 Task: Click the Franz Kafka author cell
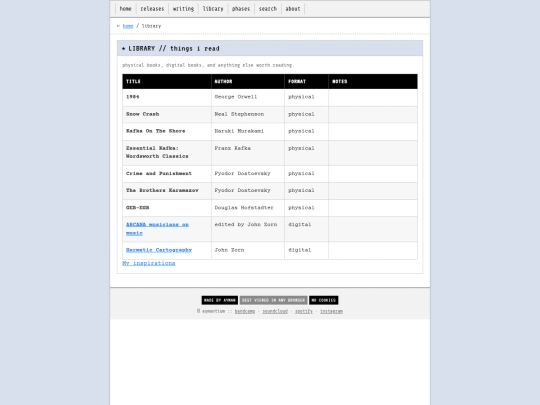[248, 153]
